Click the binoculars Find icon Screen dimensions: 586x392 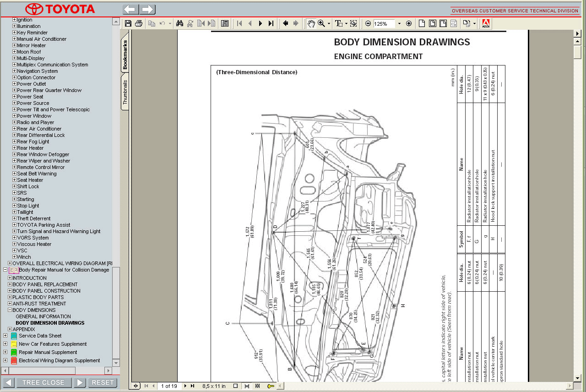coord(180,23)
